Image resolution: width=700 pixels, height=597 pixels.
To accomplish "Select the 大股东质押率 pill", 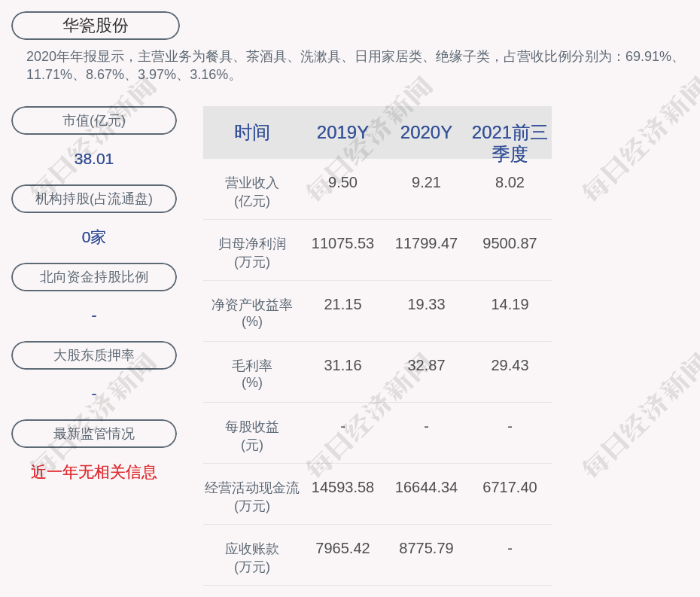I will click(94, 355).
